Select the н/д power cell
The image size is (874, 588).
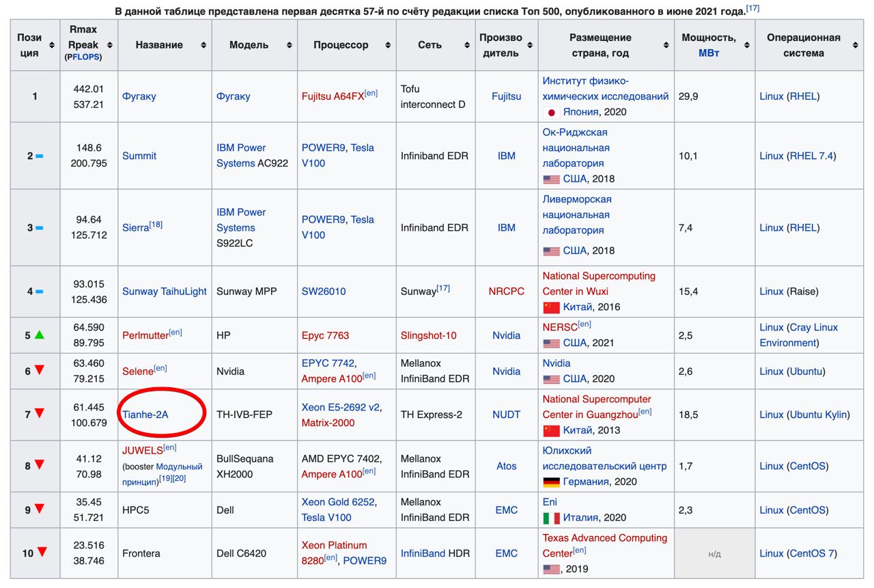tap(714, 553)
